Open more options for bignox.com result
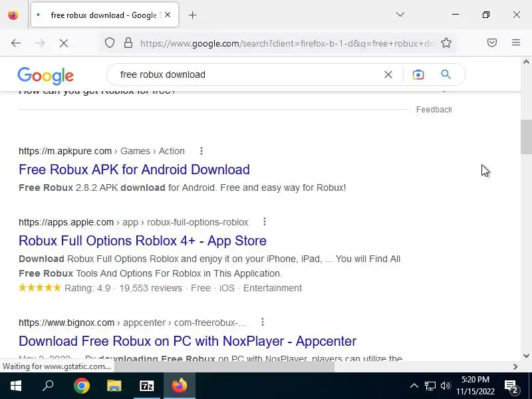Image resolution: width=532 pixels, height=399 pixels. pyautogui.click(x=263, y=323)
